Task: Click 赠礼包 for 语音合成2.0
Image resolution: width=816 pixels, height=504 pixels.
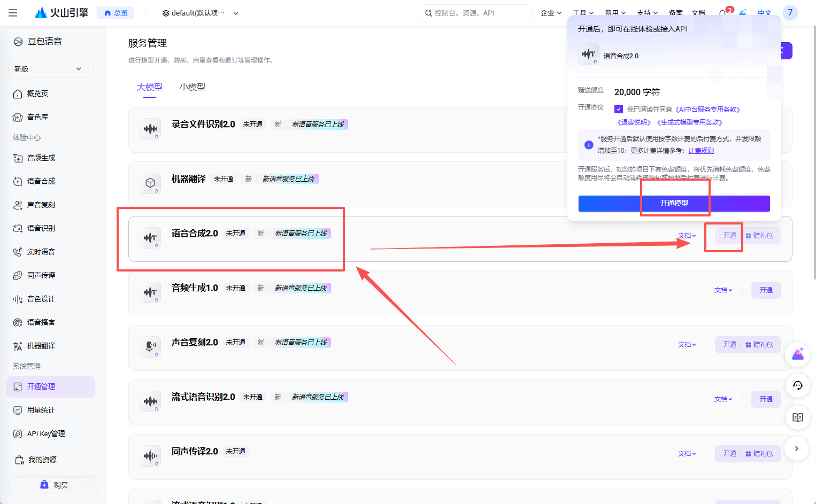Action: tap(759, 236)
